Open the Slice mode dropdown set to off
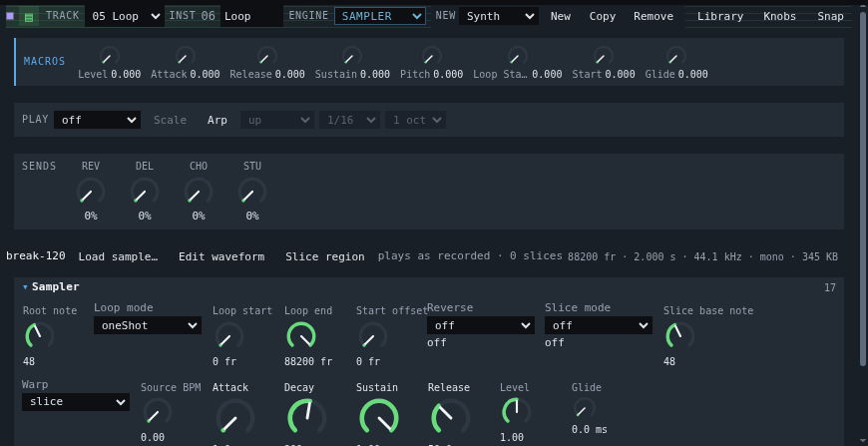 point(599,325)
